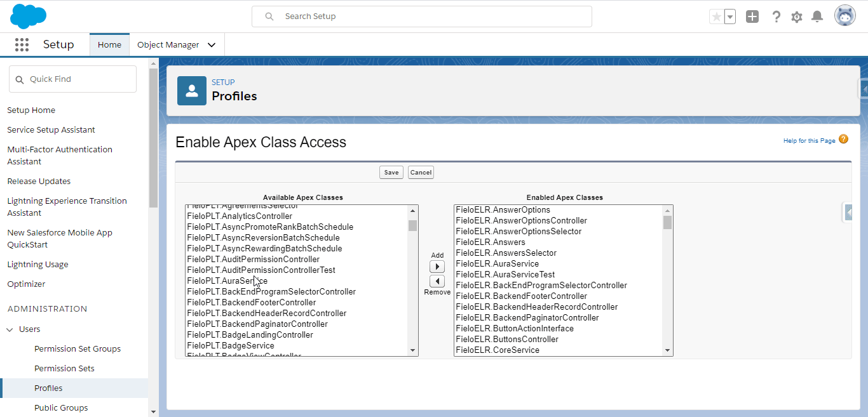The height and width of the screenshot is (417, 868).
Task: Click the SETUP breadcrumb link
Action: point(223,83)
